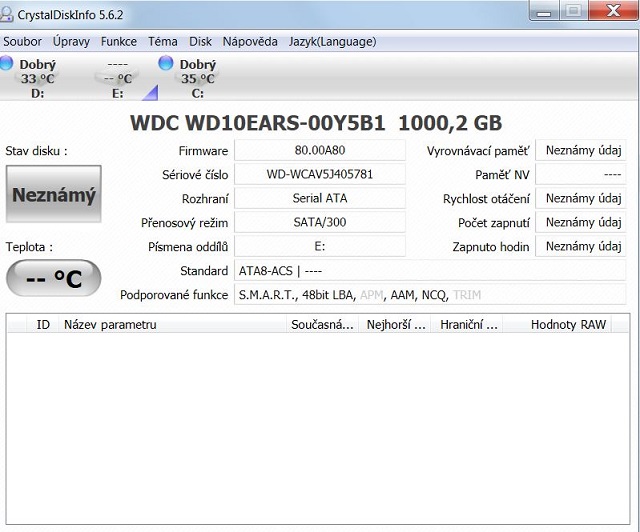
Task: Expand the Téma menu
Action: tap(163, 42)
